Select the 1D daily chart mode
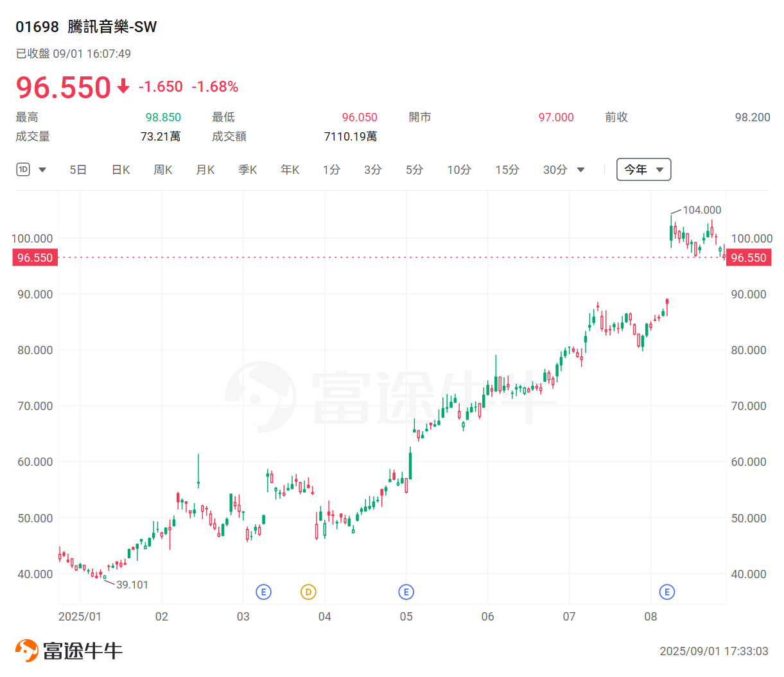This screenshot has width=784, height=677. click(23, 169)
